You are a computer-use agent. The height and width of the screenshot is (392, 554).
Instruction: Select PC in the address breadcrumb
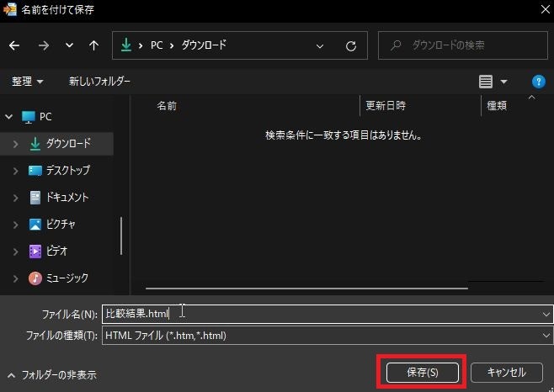point(157,45)
